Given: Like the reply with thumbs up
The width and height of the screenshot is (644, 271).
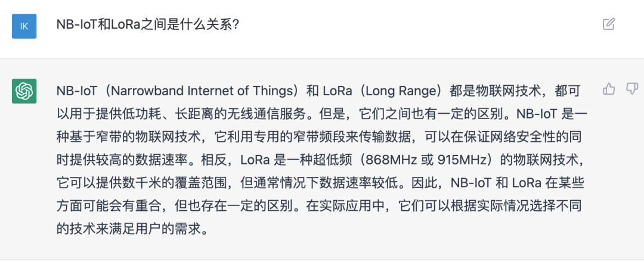Looking at the screenshot, I should tap(609, 89).
